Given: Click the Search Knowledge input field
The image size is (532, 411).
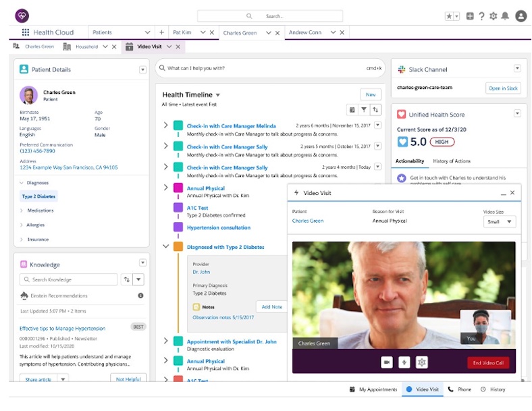Looking at the screenshot, I should [71, 279].
